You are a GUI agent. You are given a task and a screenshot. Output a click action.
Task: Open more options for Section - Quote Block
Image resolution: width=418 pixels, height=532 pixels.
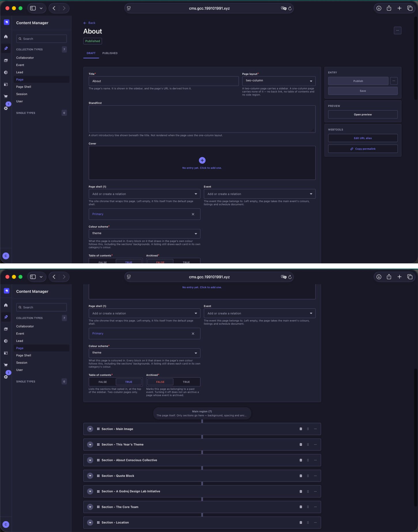tap(315, 476)
